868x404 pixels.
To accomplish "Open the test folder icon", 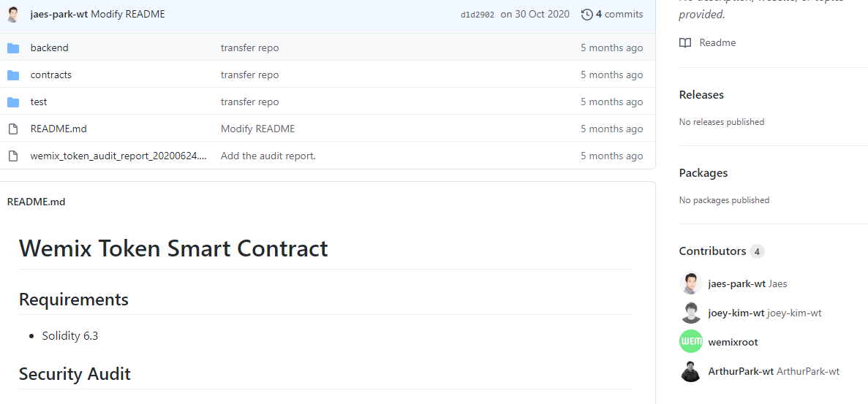I will tap(13, 102).
